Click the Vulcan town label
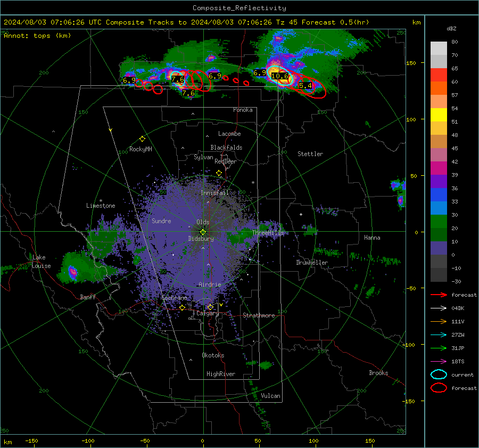479x448 pixels. coord(270,396)
